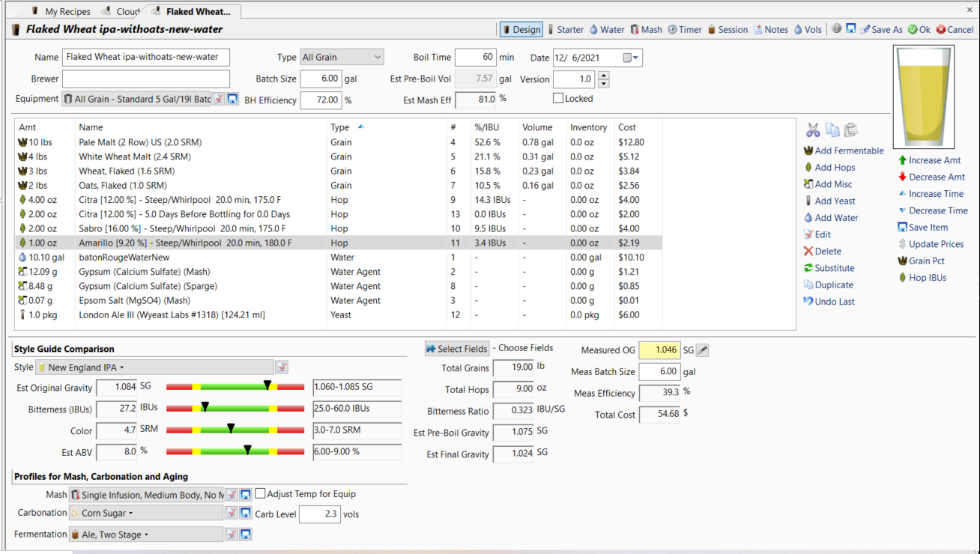This screenshot has height=554, width=980.
Task: Open the Measured OG hydrometer tool icon
Action: click(702, 350)
